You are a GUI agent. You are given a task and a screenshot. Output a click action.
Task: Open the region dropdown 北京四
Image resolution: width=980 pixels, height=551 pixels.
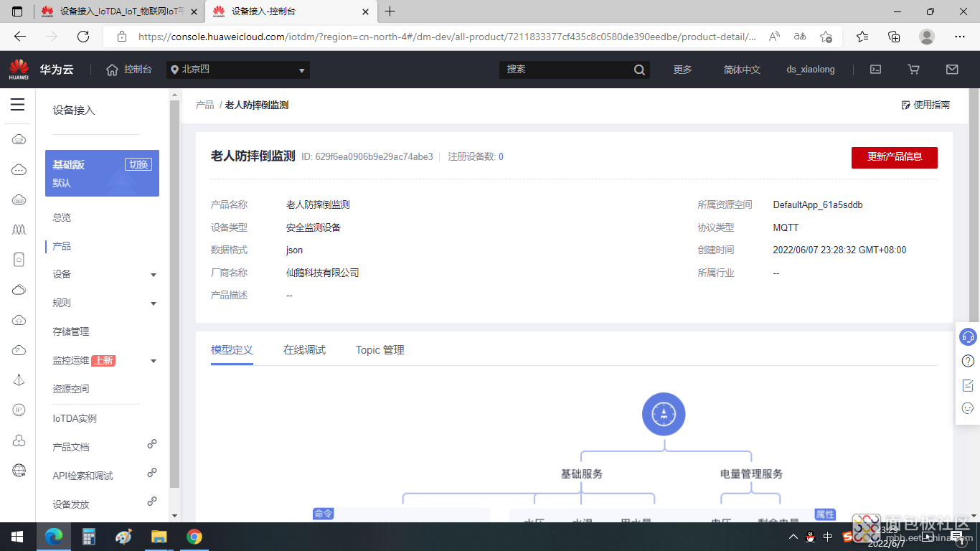pos(238,70)
